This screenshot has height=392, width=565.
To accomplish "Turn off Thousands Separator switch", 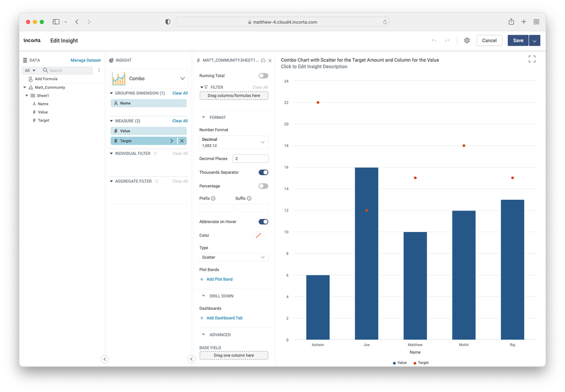I will tap(263, 173).
